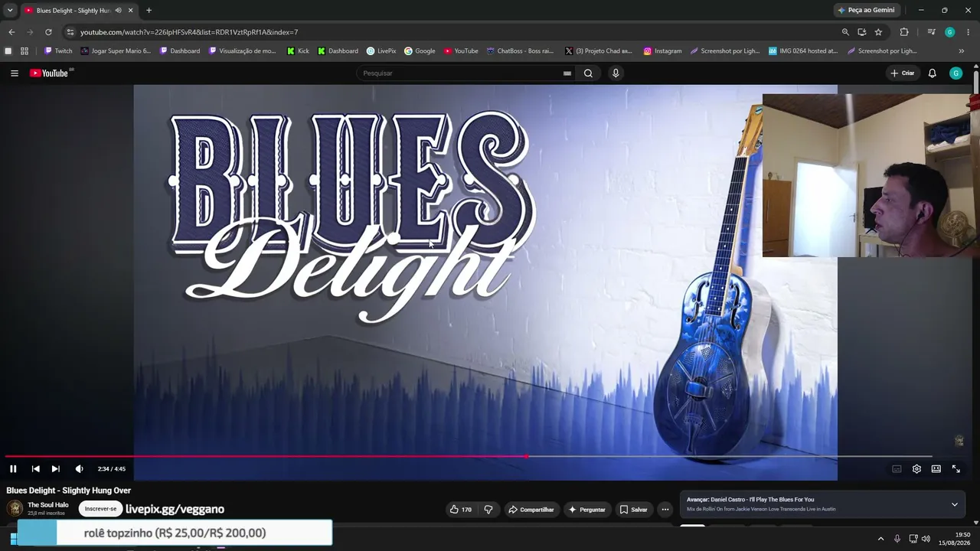Expand the Avançar playlist panel chevron
Viewport: 980px width, 551px height.
[954, 504]
